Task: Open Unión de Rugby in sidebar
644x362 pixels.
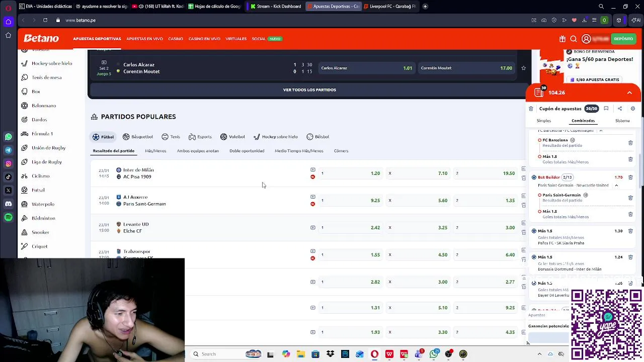Action: click(48, 148)
